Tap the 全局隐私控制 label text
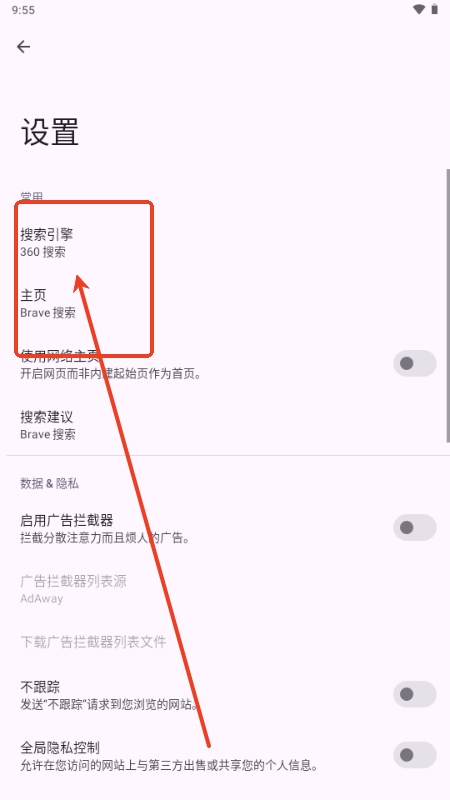The width and height of the screenshot is (450, 800). pyautogui.click(x=60, y=748)
